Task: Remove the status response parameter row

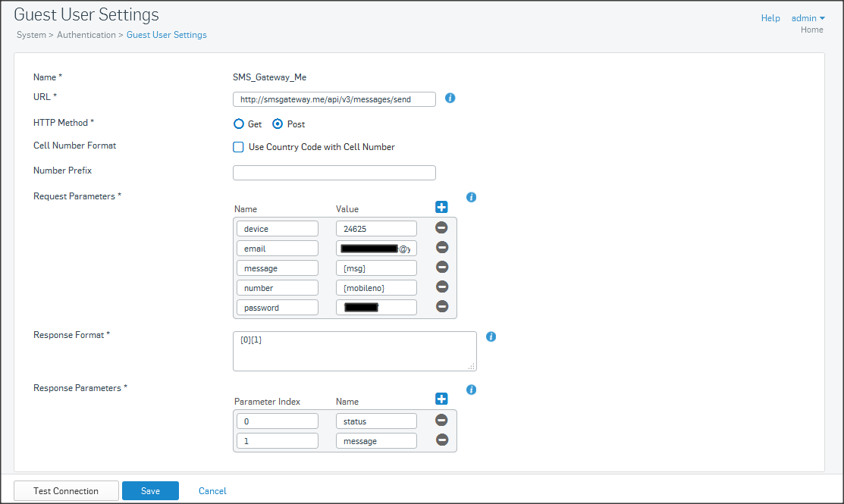Action: pos(441,420)
